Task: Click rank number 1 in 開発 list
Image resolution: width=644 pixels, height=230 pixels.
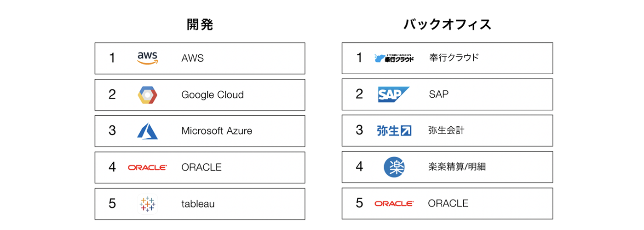Action: click(112, 58)
